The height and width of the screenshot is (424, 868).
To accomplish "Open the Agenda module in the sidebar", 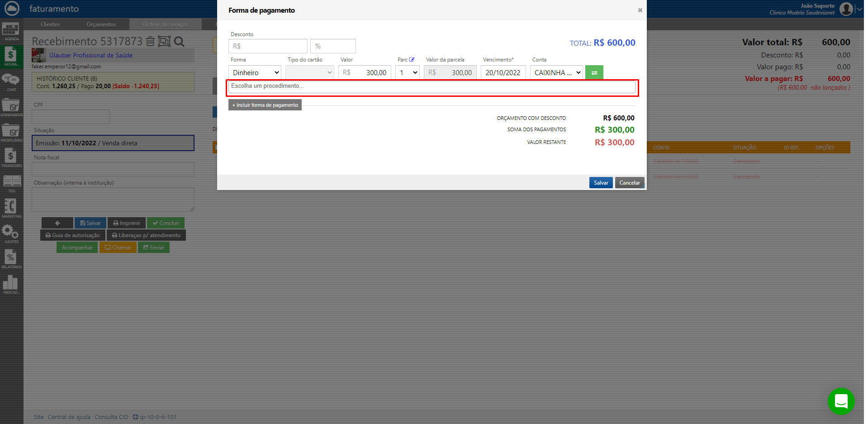I will pos(11,32).
